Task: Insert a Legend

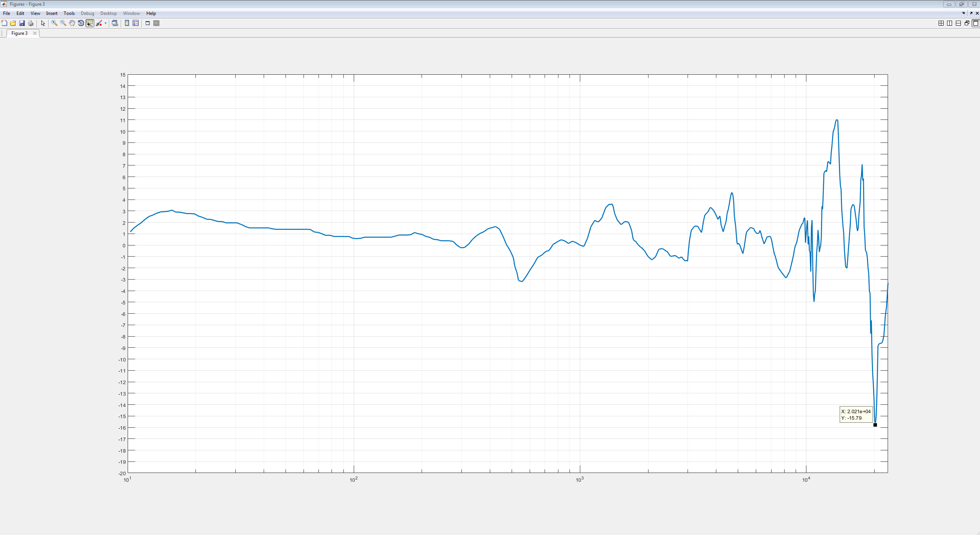Action: [135, 23]
